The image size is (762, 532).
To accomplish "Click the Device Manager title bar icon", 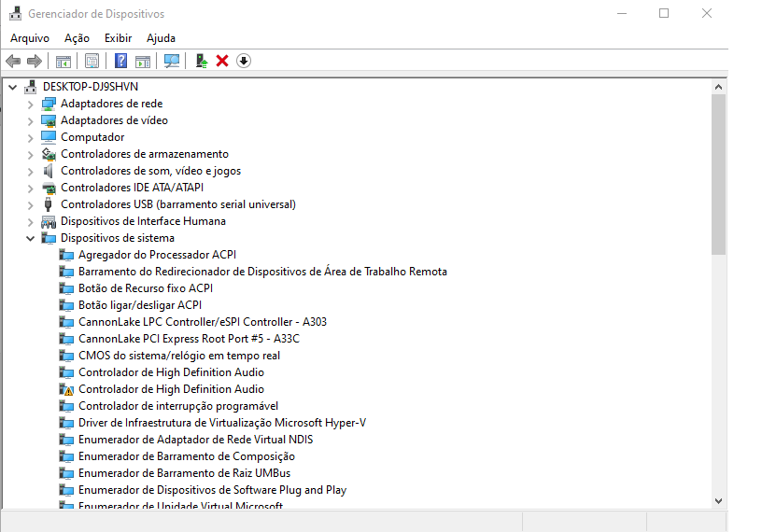I will 16,14.
